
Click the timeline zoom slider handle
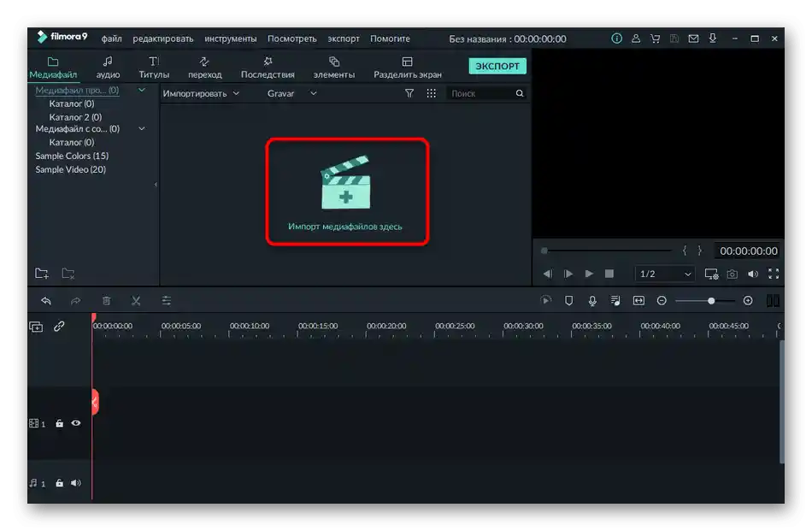711,301
